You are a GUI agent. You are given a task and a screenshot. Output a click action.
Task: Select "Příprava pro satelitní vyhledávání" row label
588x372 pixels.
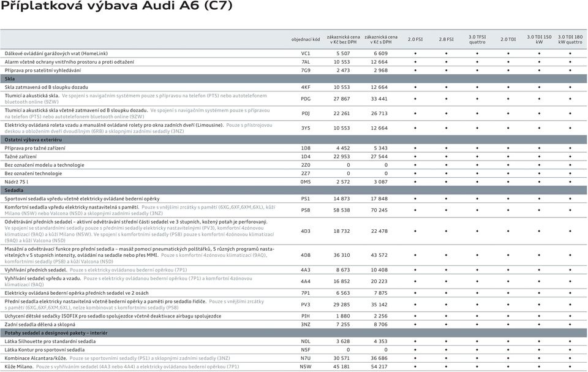coord(43,70)
